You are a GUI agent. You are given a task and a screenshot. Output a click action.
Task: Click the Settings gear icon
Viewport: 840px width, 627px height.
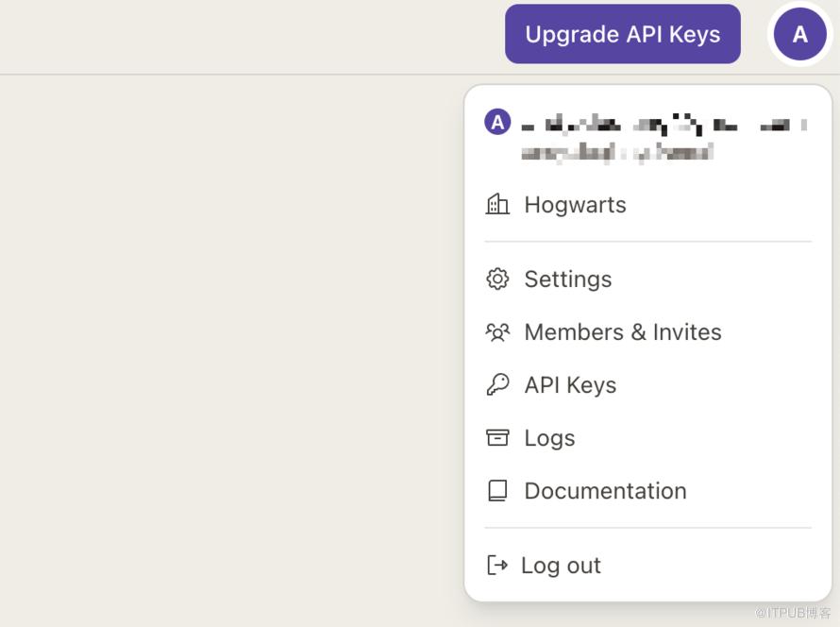497,279
